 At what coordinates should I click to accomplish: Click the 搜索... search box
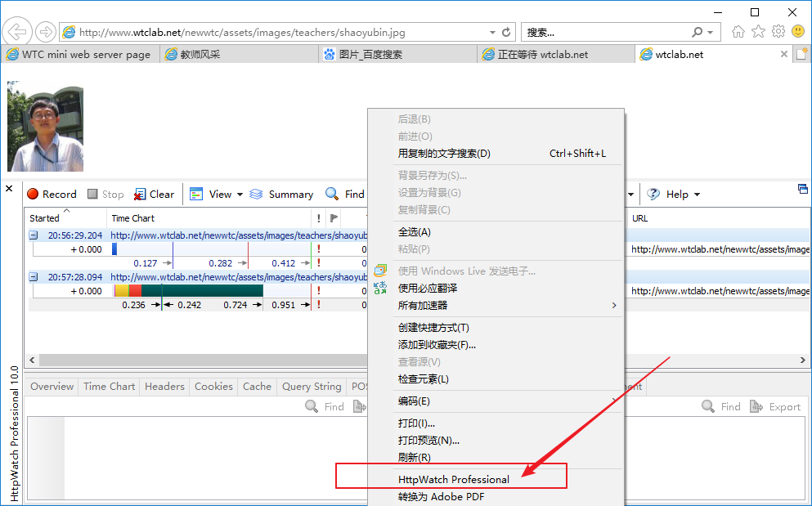pos(606,32)
